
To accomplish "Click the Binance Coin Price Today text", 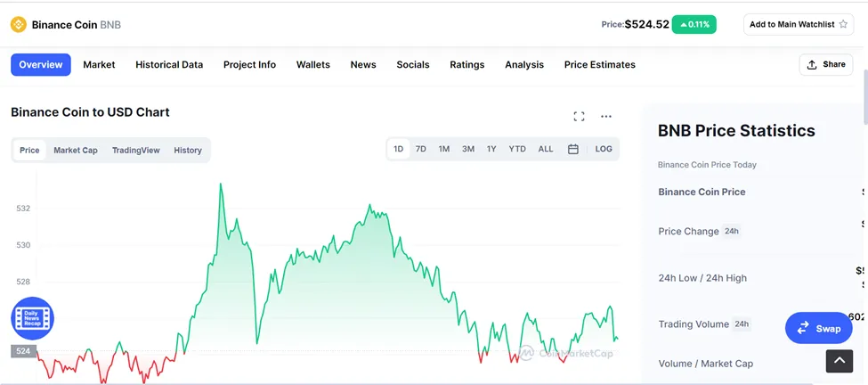I will coord(707,165).
